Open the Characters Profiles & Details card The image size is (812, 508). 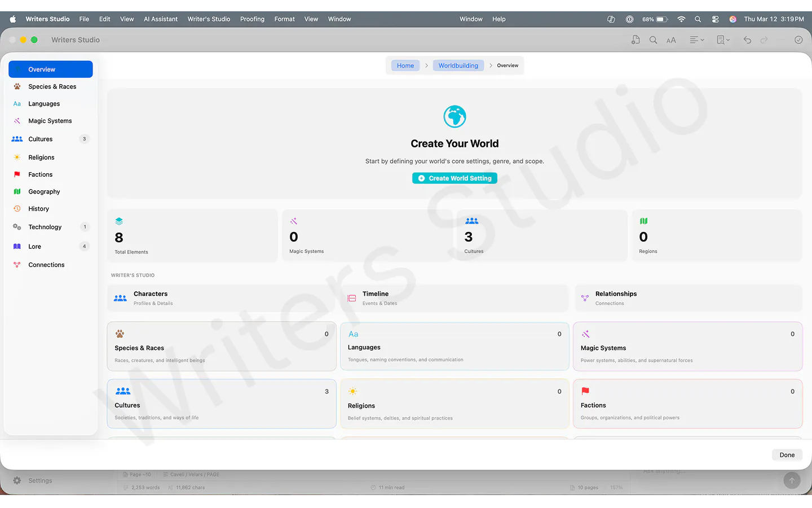tap(222, 298)
